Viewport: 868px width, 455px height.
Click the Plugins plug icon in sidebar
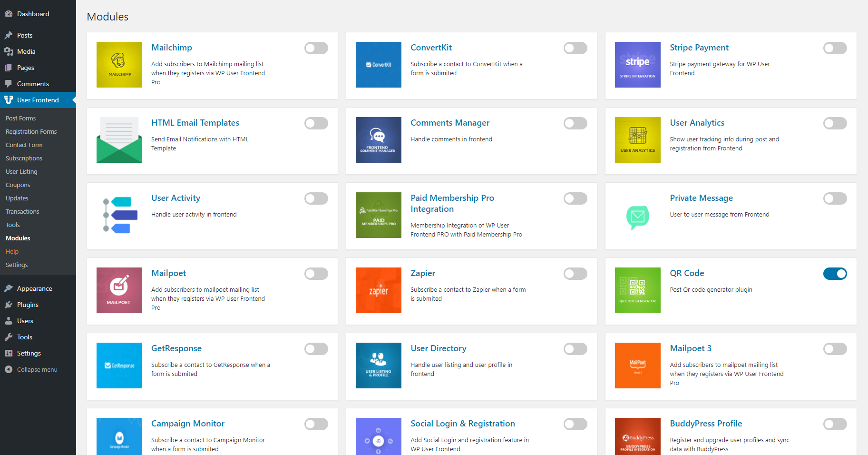9,305
